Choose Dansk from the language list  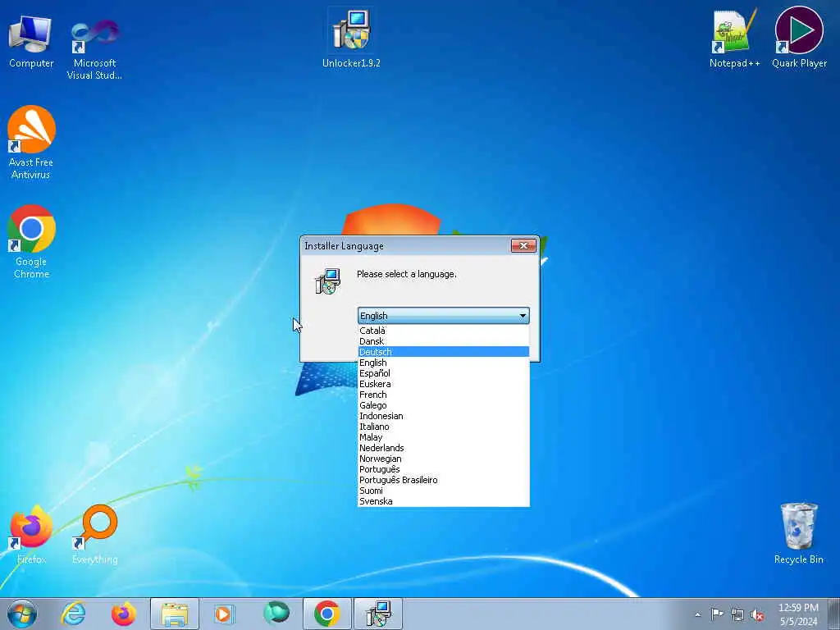pyautogui.click(x=444, y=341)
